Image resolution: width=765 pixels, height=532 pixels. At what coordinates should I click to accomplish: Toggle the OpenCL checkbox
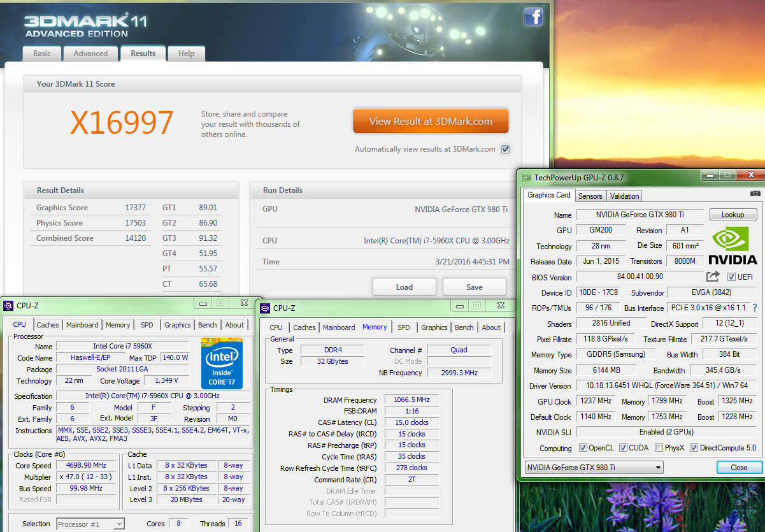pyautogui.click(x=583, y=448)
